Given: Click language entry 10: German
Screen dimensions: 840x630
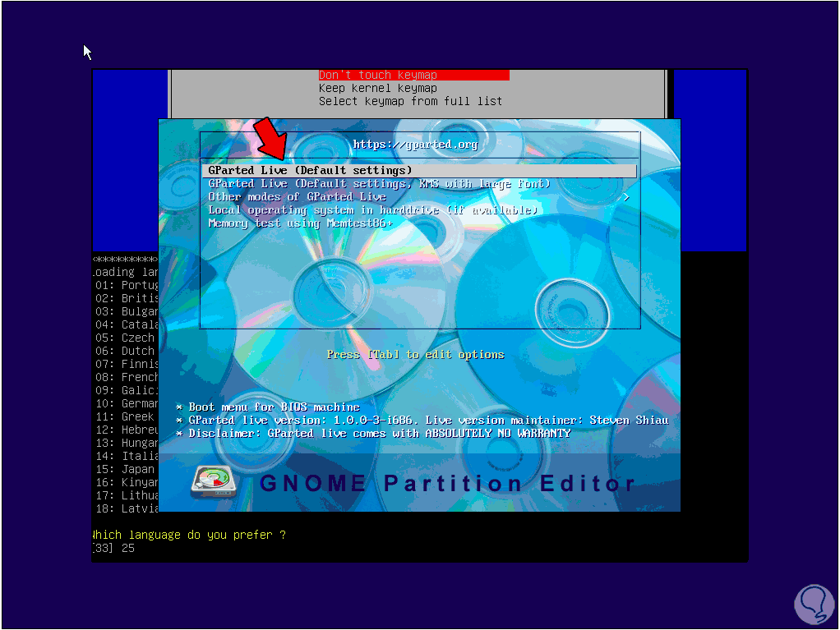Looking at the screenshot, I should tap(127, 403).
